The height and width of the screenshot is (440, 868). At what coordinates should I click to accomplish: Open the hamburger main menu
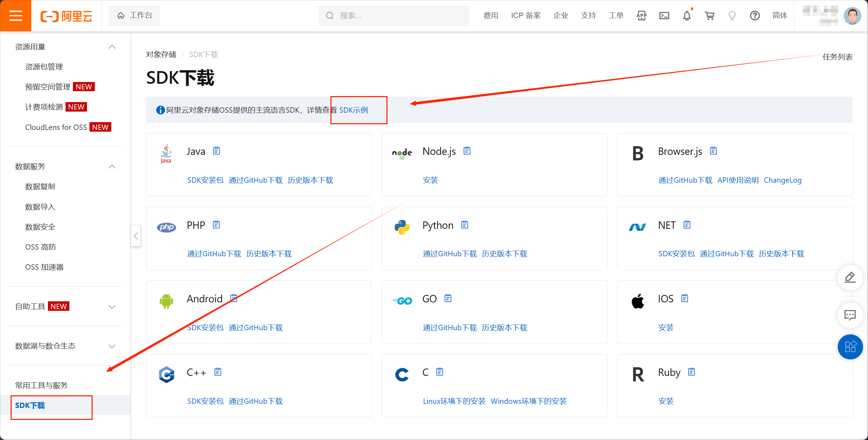(16, 15)
